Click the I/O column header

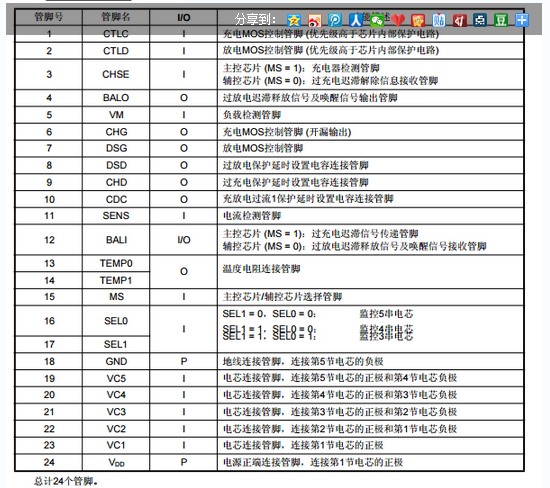click(183, 17)
